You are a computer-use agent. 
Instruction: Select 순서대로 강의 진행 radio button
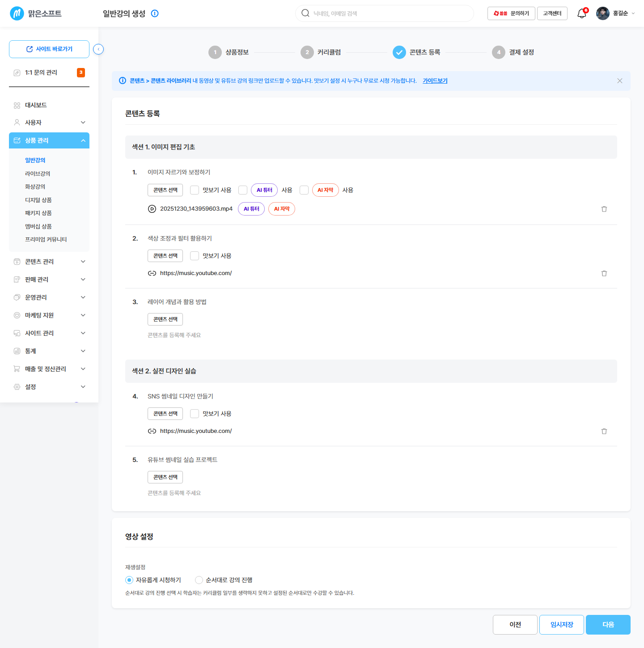[x=199, y=580]
